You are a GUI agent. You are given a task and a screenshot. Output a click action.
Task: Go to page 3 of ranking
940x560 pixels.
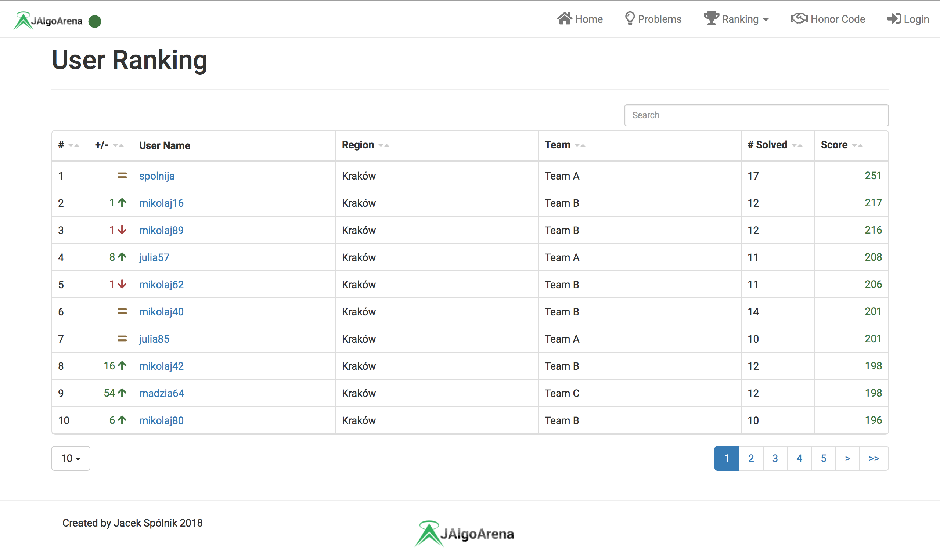(775, 458)
